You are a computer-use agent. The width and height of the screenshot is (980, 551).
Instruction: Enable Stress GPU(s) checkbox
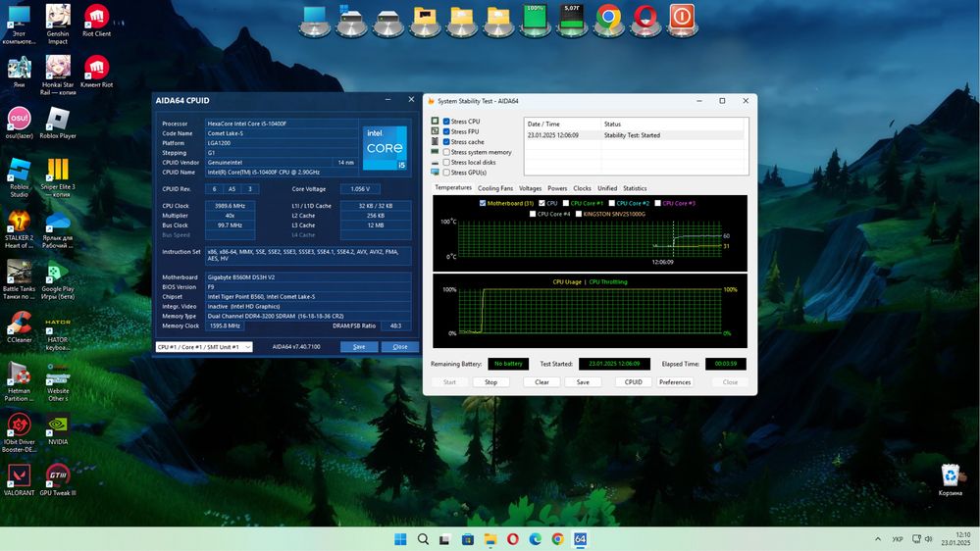[446, 173]
